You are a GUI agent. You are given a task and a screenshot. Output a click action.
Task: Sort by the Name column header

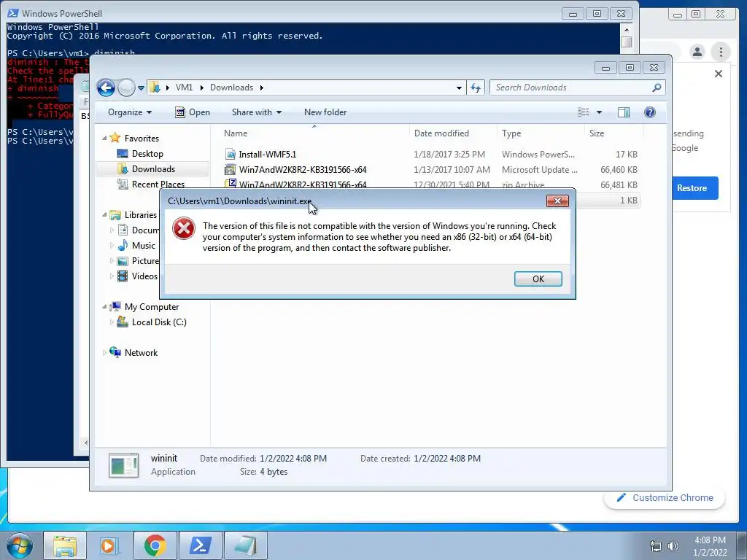pos(314,133)
